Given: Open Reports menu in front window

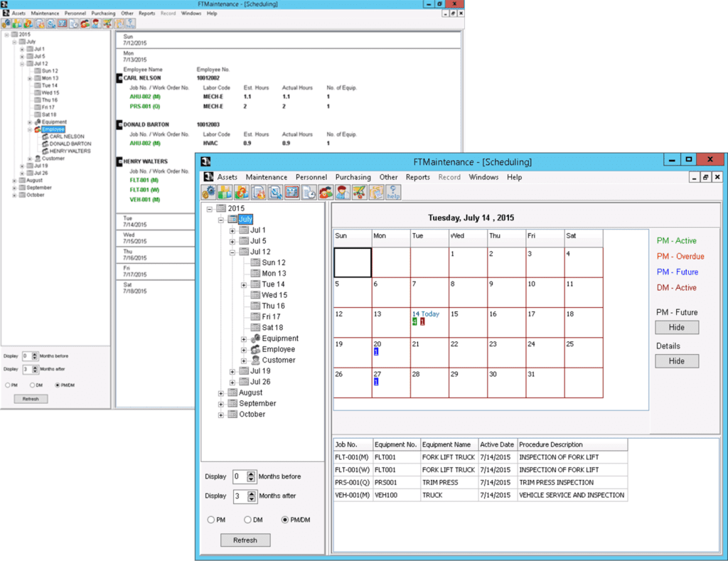Looking at the screenshot, I should point(418,177).
